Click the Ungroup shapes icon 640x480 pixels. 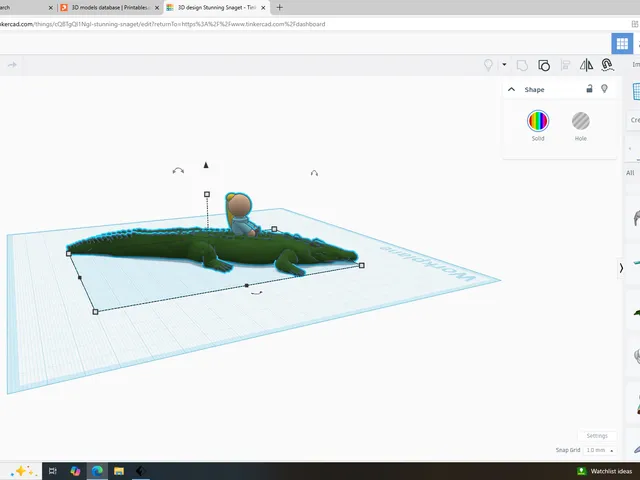(x=544, y=65)
